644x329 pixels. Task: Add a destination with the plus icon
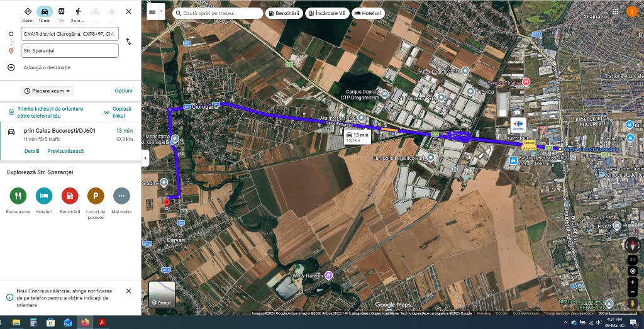pos(11,67)
